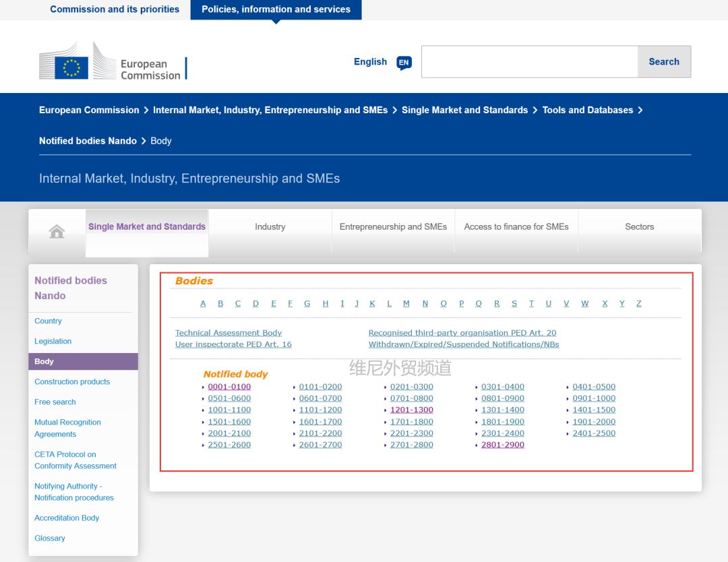Select Country in Nando sidebar
This screenshot has width=728, height=562.
coord(48,321)
